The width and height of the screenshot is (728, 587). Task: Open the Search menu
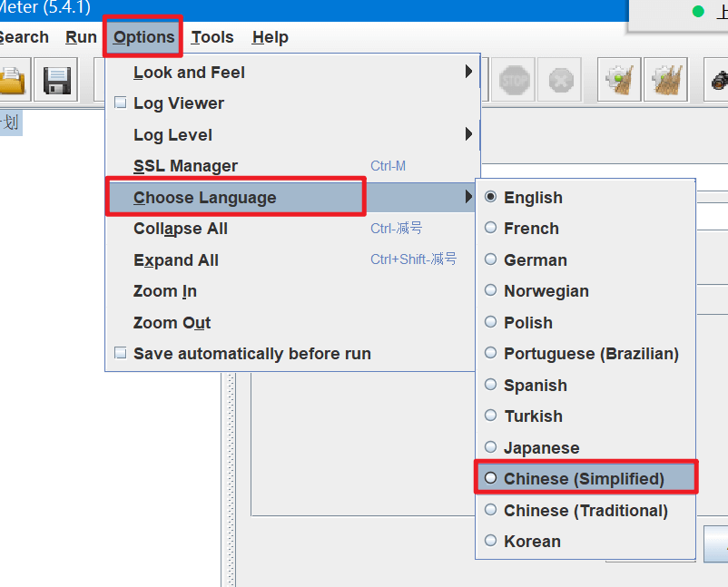[24, 37]
